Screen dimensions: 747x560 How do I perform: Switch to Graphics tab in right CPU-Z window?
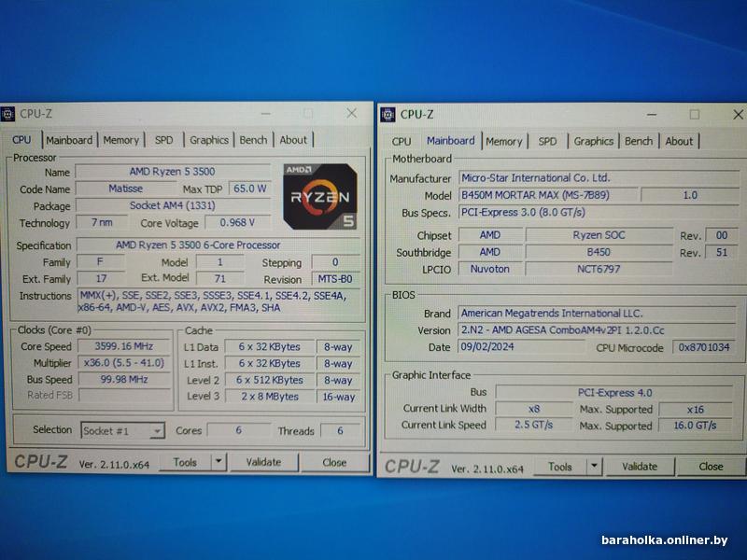click(x=594, y=142)
